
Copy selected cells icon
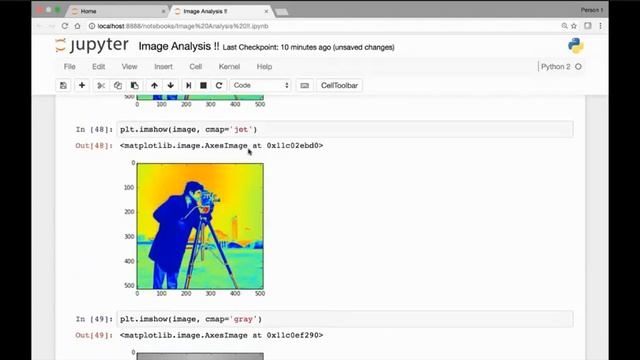pyautogui.click(x=118, y=85)
